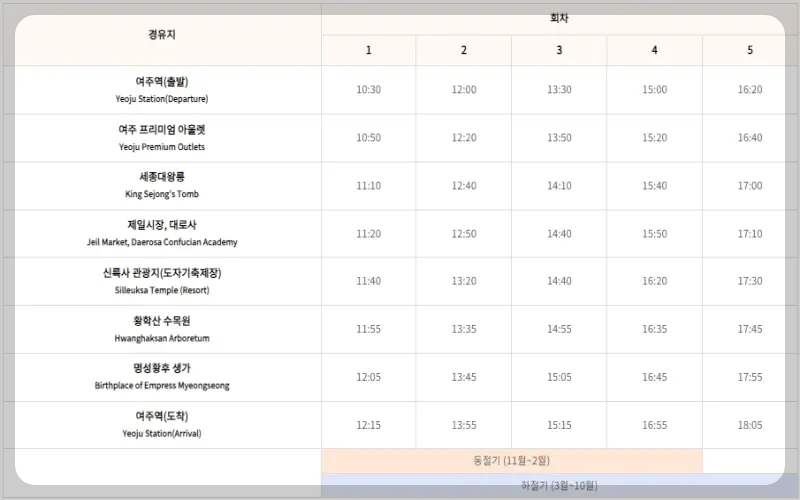Click the 13:50 Premium Outlets time

[x=559, y=138]
